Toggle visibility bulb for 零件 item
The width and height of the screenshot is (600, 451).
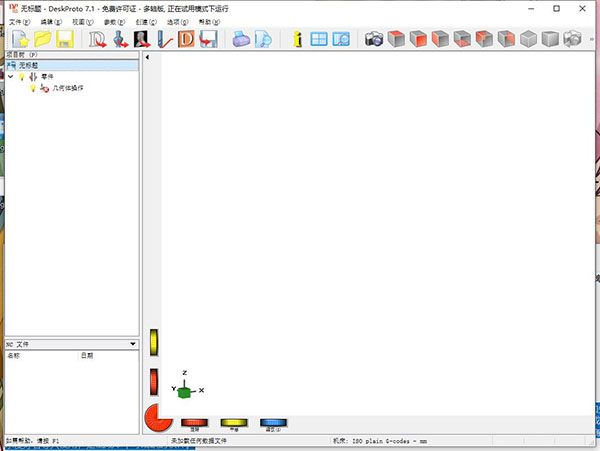[21, 77]
